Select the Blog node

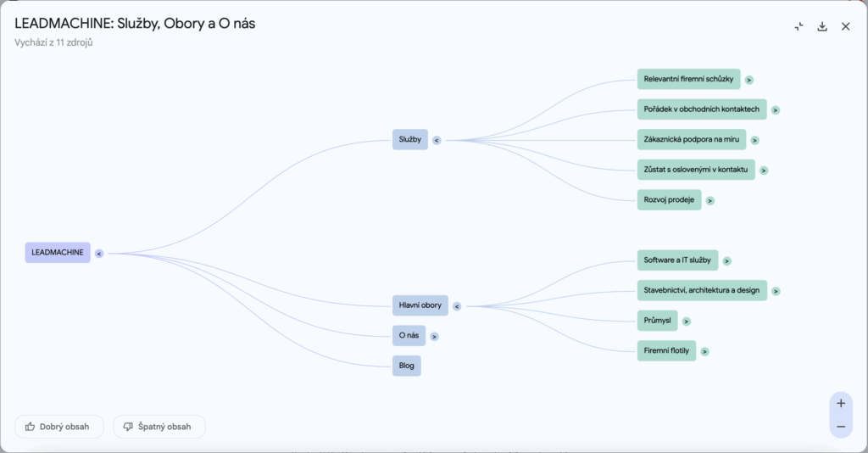(407, 366)
